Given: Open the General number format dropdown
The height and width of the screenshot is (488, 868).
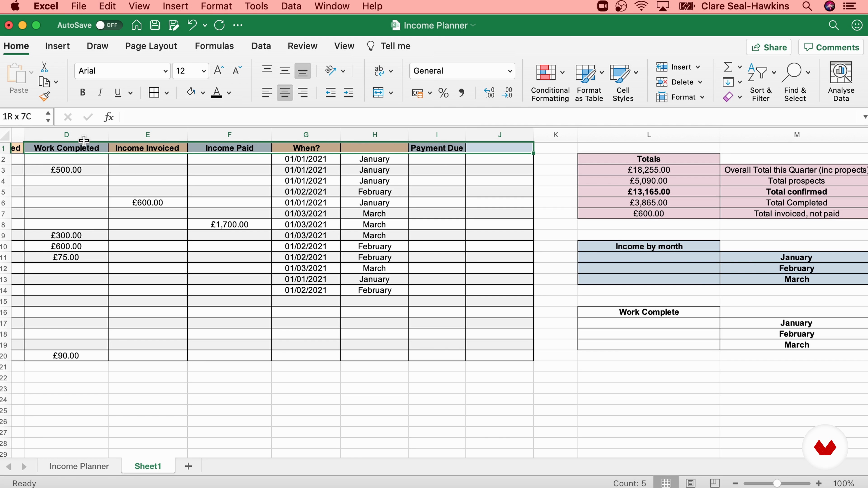Looking at the screenshot, I should (510, 71).
